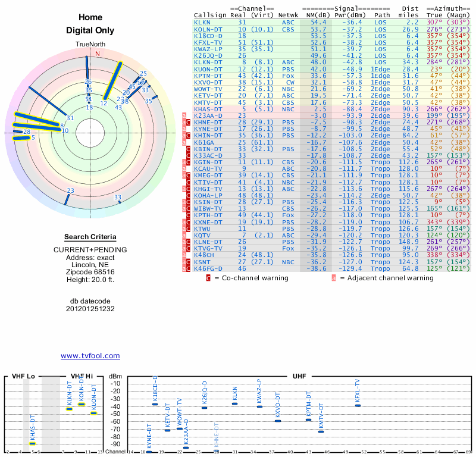Open the www.tvfool.com link
The height and width of the screenshot is (457, 476).
90,356
